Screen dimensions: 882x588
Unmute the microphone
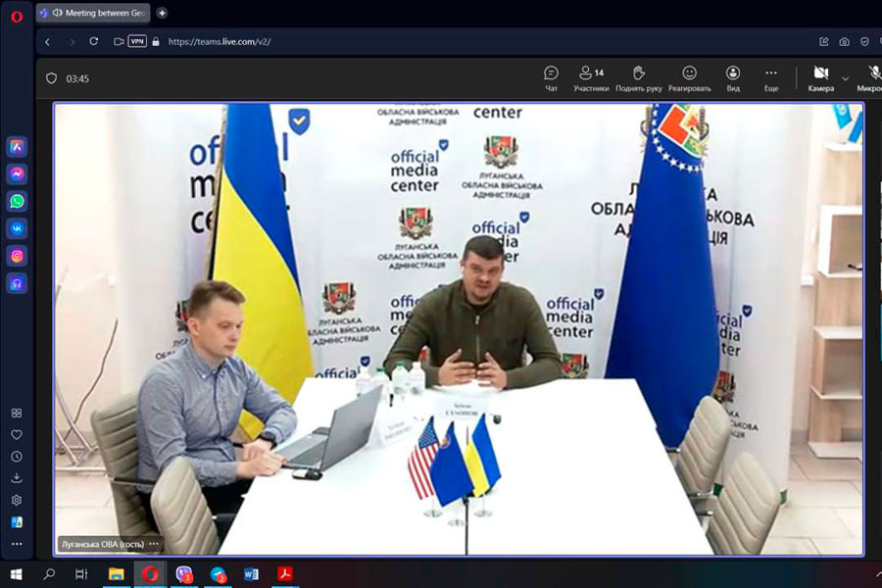(871, 78)
